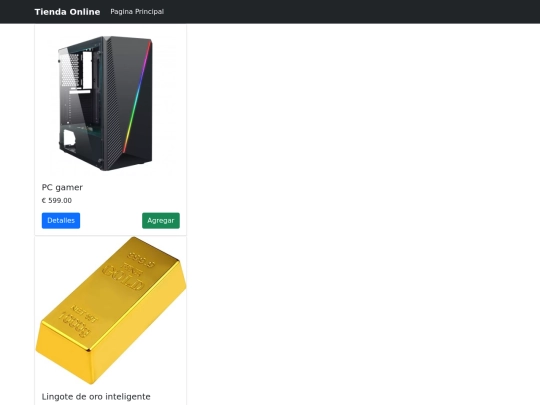The height and width of the screenshot is (405, 540).
Task: Click the € 599.00 price text
Action: pyautogui.click(x=57, y=200)
